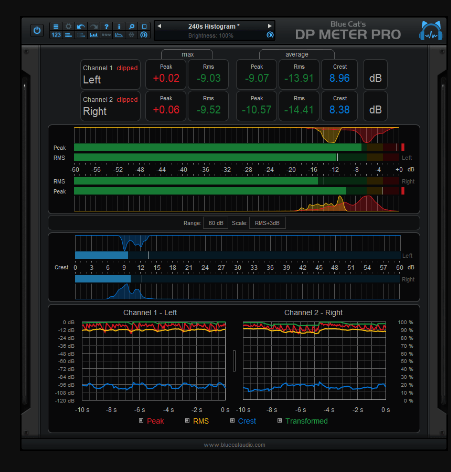Open the settings gear icon in toolbar

click(x=68, y=26)
